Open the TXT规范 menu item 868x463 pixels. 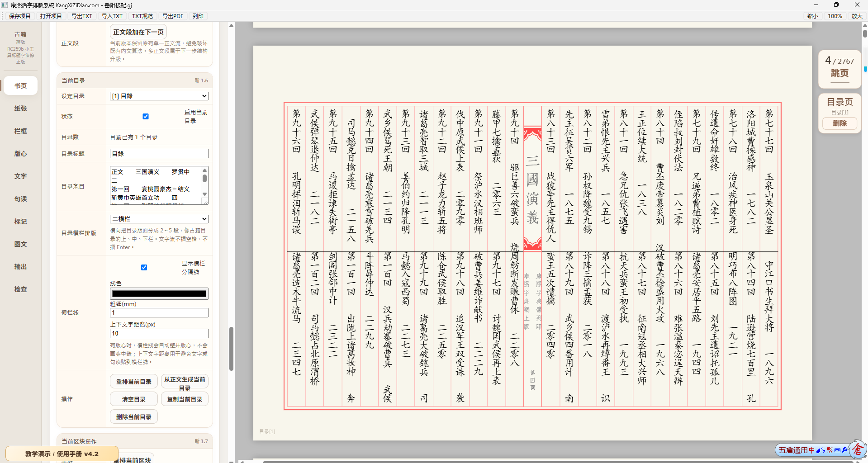pyautogui.click(x=142, y=16)
